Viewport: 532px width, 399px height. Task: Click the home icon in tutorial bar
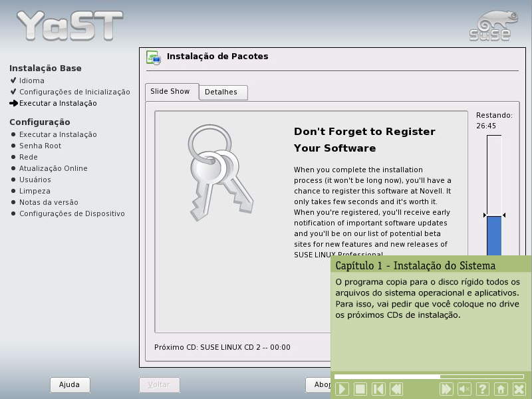pos(501,389)
